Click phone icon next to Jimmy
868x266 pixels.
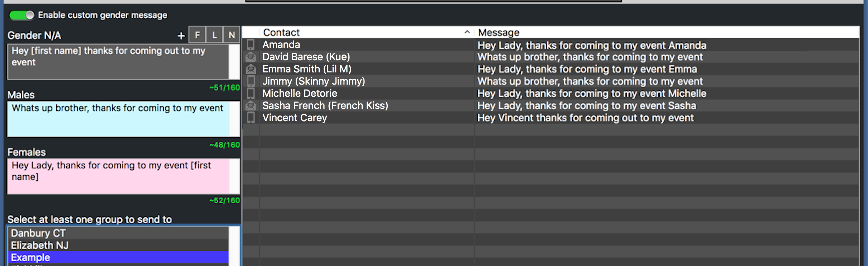click(x=251, y=81)
